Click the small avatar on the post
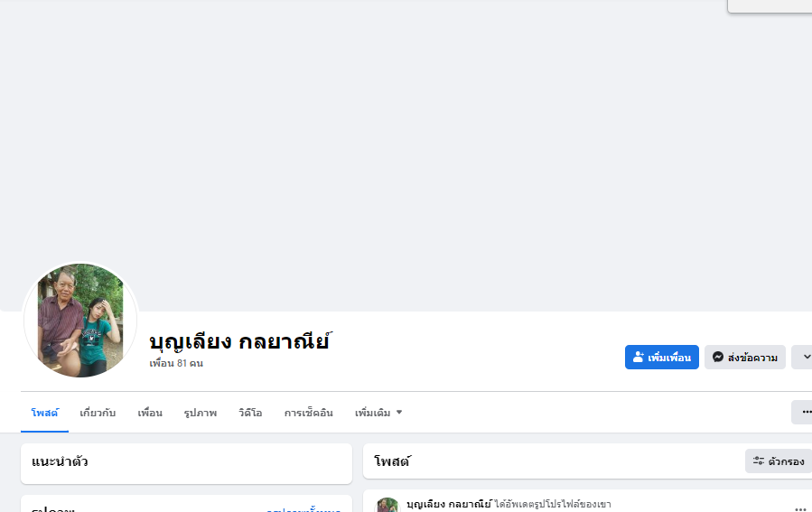Image resolution: width=812 pixels, height=512 pixels. point(388,506)
